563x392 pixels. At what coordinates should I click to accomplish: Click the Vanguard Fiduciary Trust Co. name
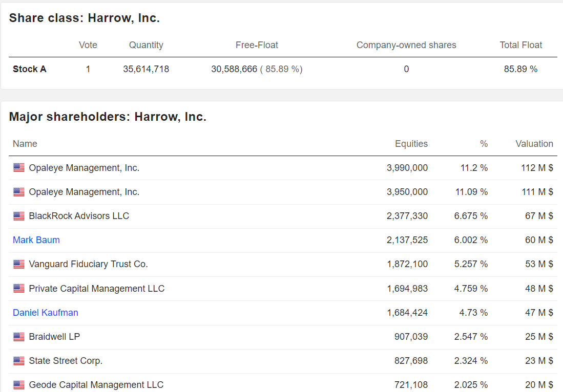click(x=88, y=264)
